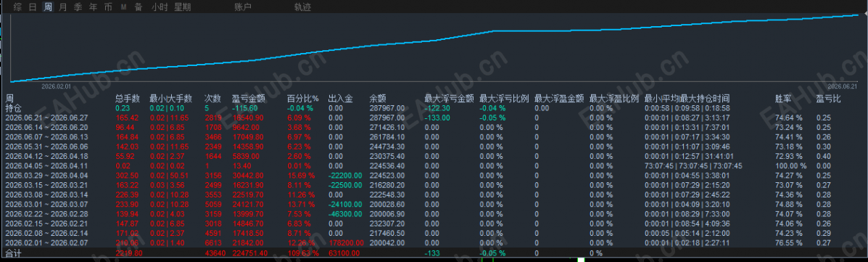Select the 2026.02.22 ~ 2026.02.28 week row

click(434, 214)
